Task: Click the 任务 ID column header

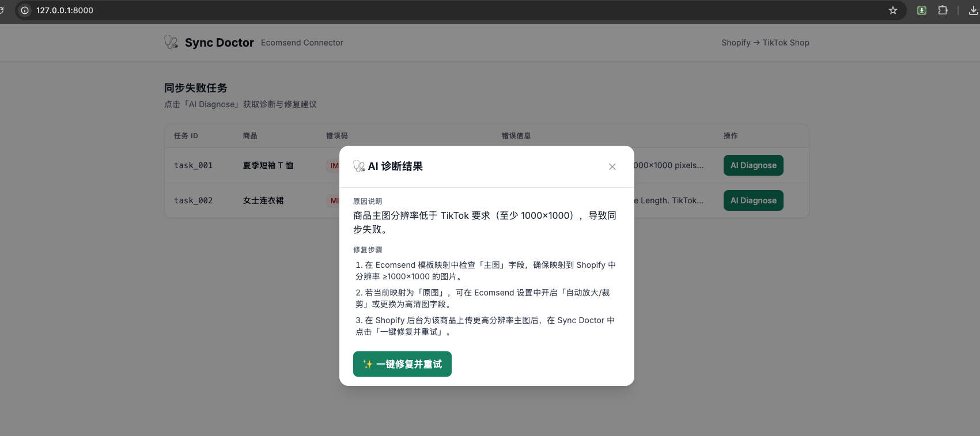Action: (x=186, y=136)
